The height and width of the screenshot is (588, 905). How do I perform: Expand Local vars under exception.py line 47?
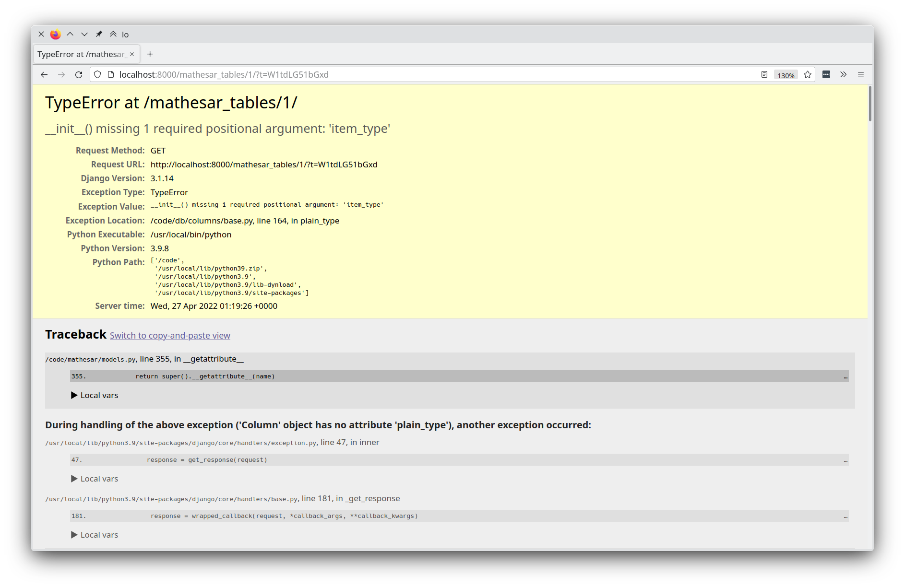click(x=95, y=479)
